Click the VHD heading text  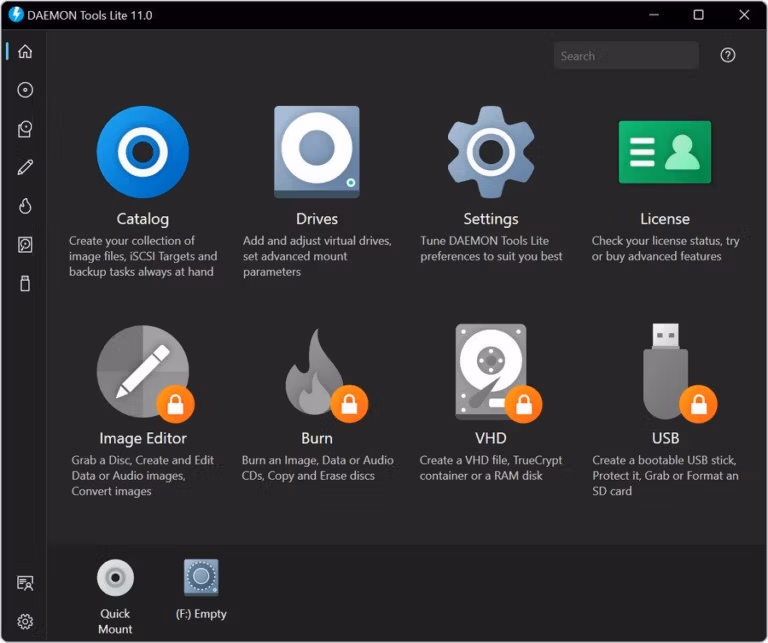coord(491,438)
